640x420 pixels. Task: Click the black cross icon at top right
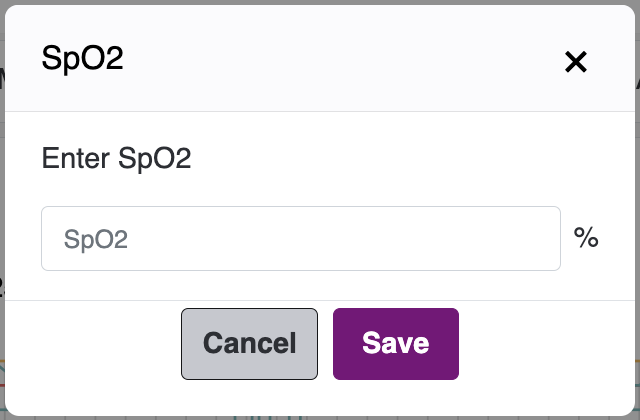coord(576,62)
